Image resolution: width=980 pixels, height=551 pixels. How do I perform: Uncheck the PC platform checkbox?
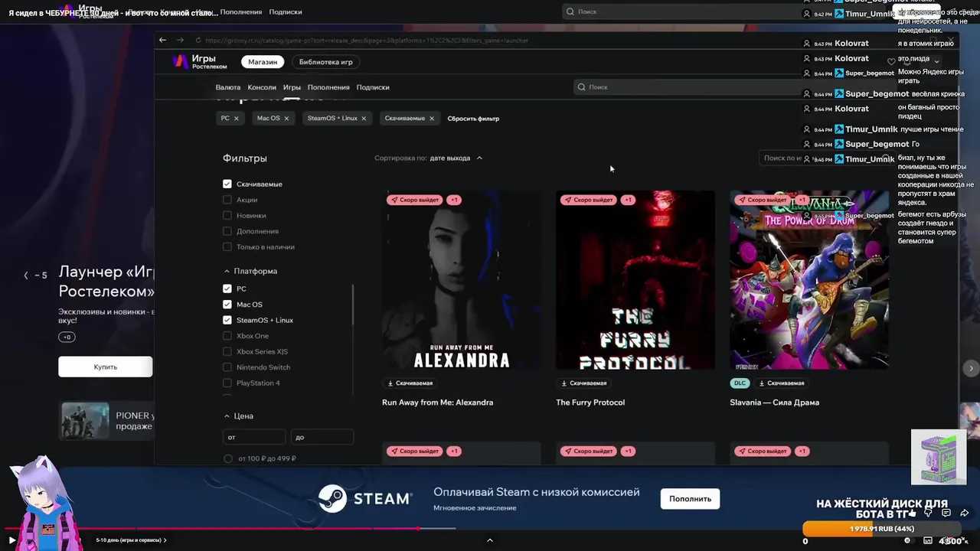coord(227,289)
